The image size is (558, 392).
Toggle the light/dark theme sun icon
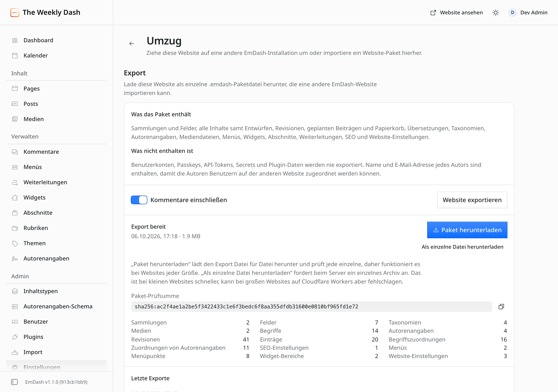(495, 13)
